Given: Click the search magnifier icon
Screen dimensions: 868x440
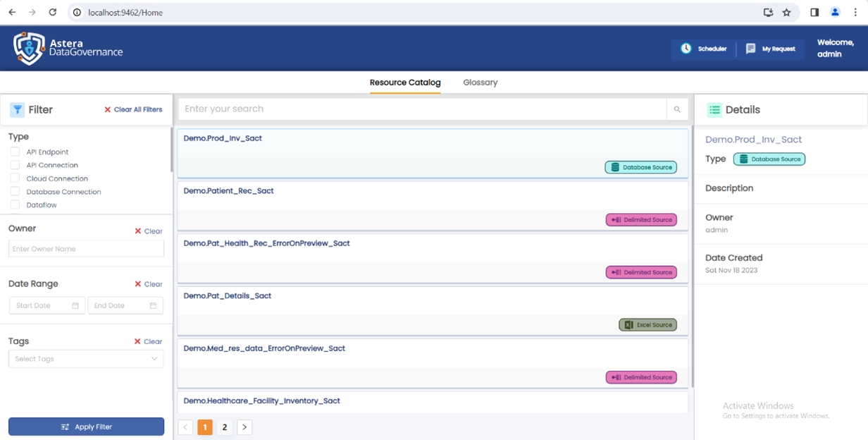Looking at the screenshot, I should pyautogui.click(x=677, y=109).
